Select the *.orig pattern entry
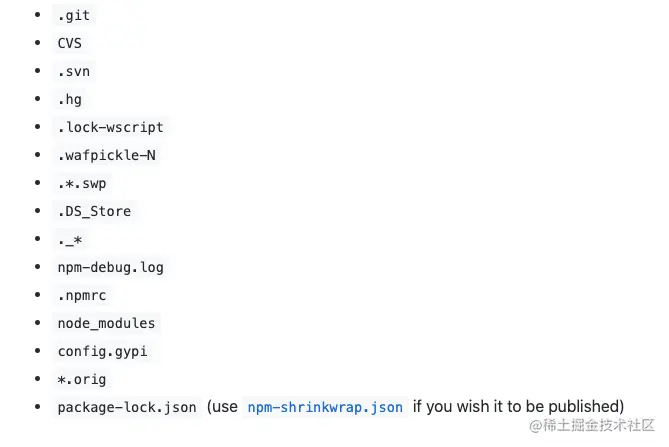This screenshot has height=447, width=669. point(82,379)
